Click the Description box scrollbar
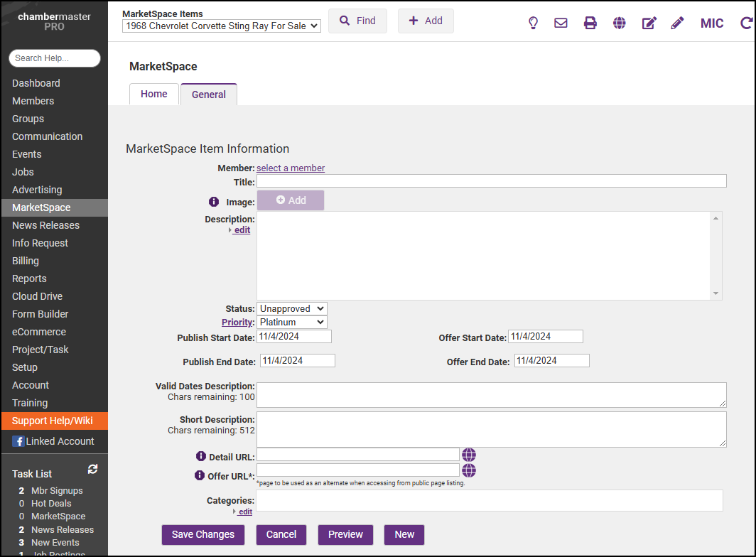 (716, 256)
